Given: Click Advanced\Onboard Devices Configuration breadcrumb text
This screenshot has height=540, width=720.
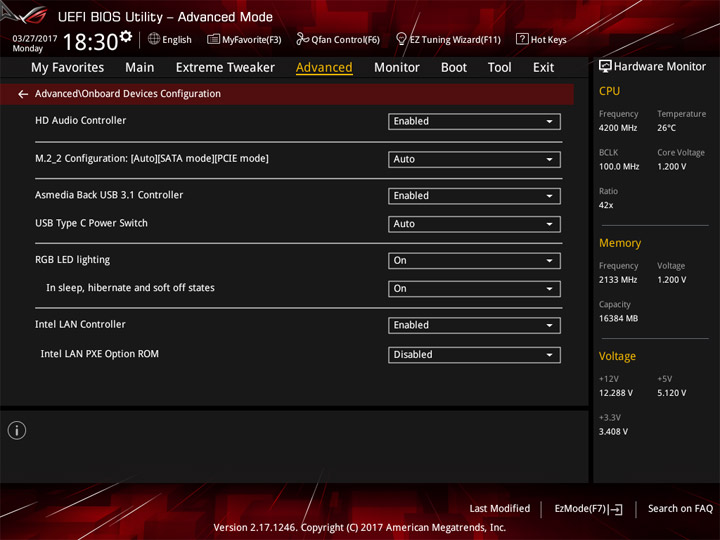Looking at the screenshot, I should click(128, 94).
